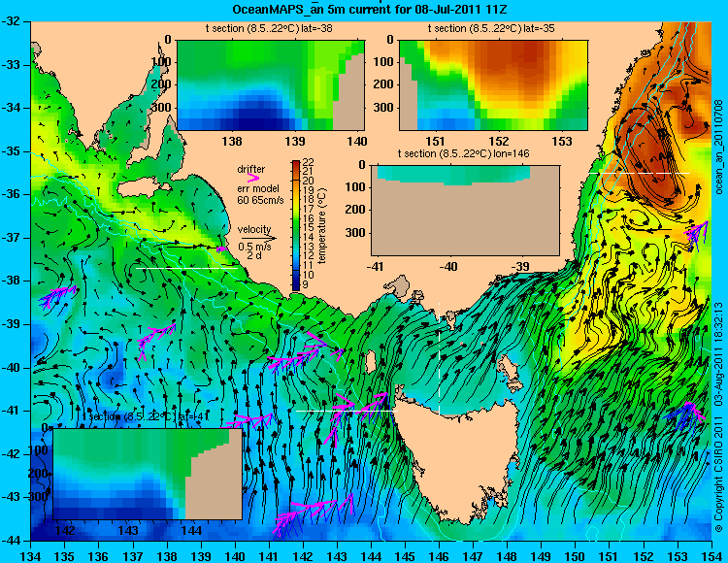Screen dimensions: 728x563
Task: Click the vertical 'temperature (°C)' color bar label
Action: click(322, 226)
